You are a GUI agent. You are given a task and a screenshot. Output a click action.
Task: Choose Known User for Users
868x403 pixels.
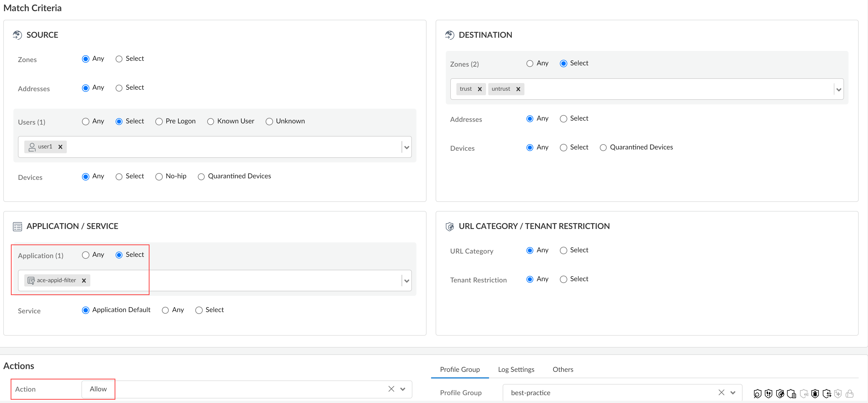[210, 121]
